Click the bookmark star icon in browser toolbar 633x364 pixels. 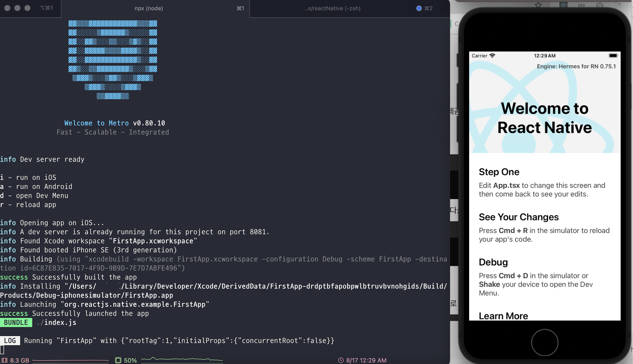click(538, 5)
